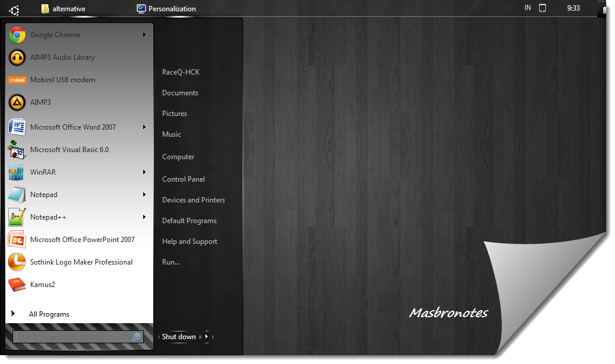Screen dimensions: 615x364
Task: Open Microsoft Office PowerPoint 2007
Action: point(82,239)
